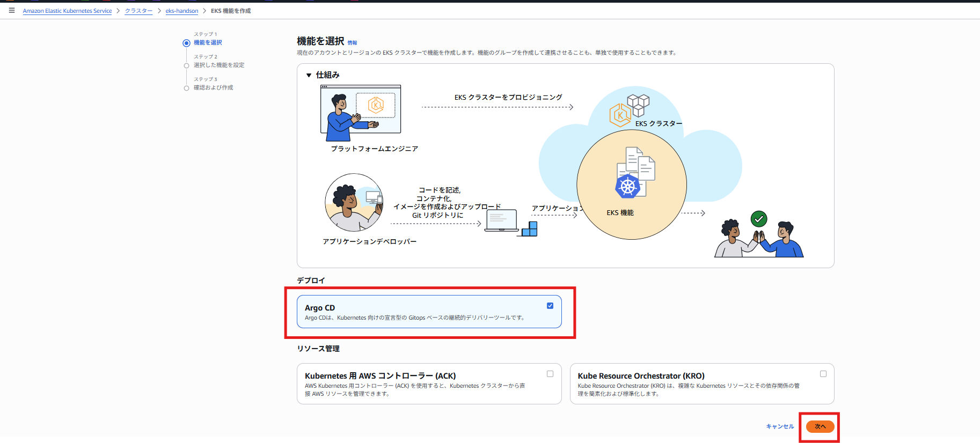Click the blue container blocks icon
The image size is (980, 443).
tap(530, 229)
